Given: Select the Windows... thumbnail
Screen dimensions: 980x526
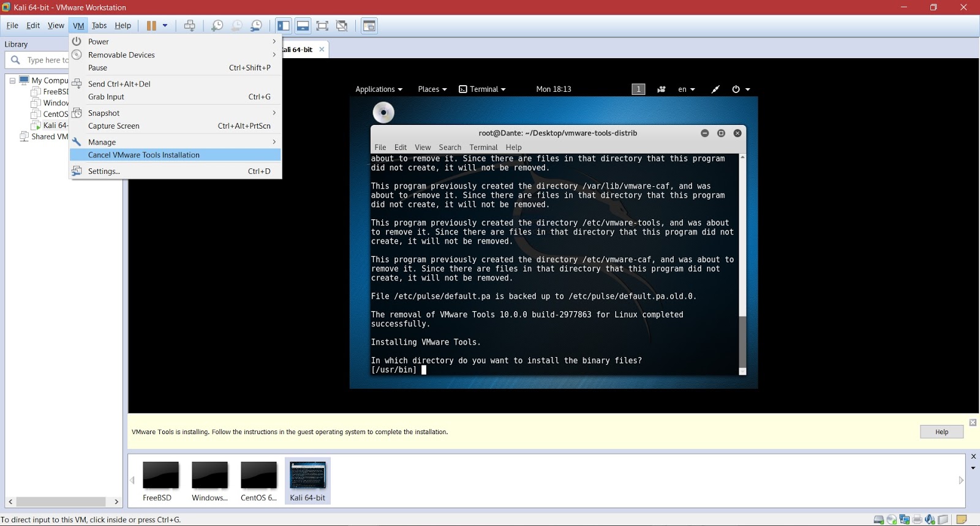Looking at the screenshot, I should click(x=209, y=481).
